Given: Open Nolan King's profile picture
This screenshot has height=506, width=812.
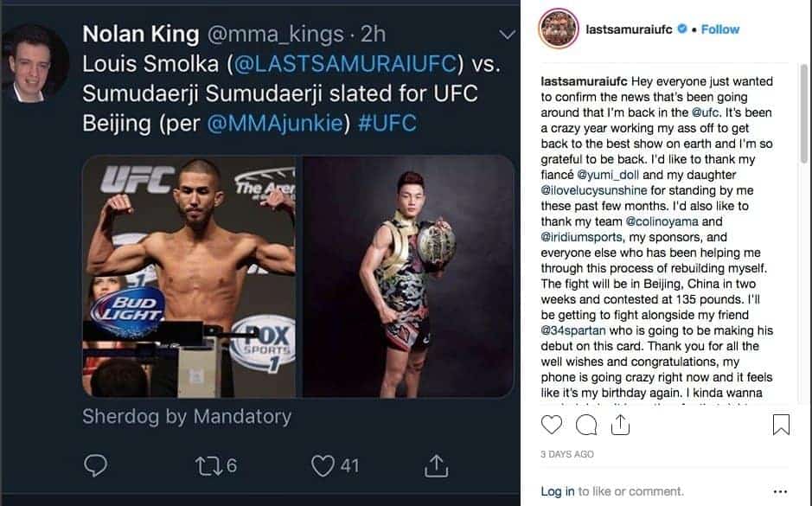Looking at the screenshot, I should pyautogui.click(x=35, y=63).
